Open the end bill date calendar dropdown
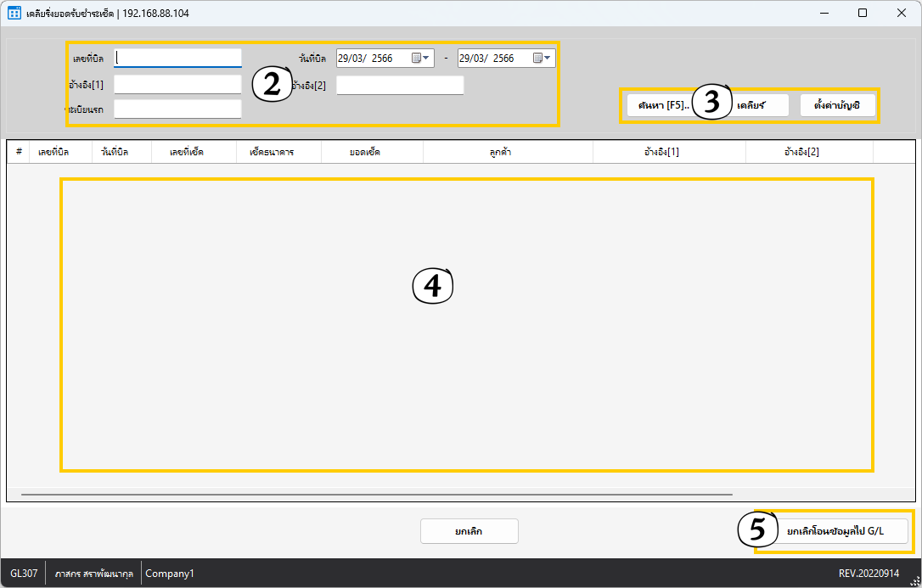 (543, 59)
